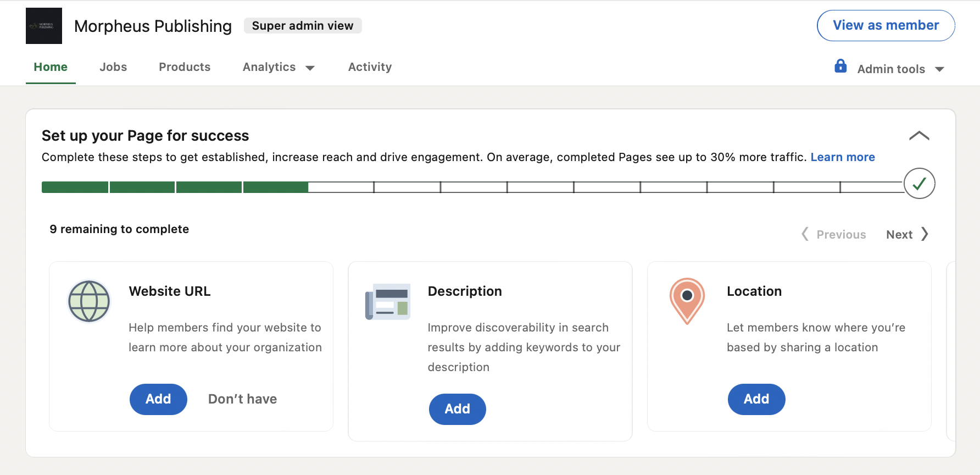Expand the Admin tools menu
The width and height of the screenshot is (980, 475).
[901, 69]
